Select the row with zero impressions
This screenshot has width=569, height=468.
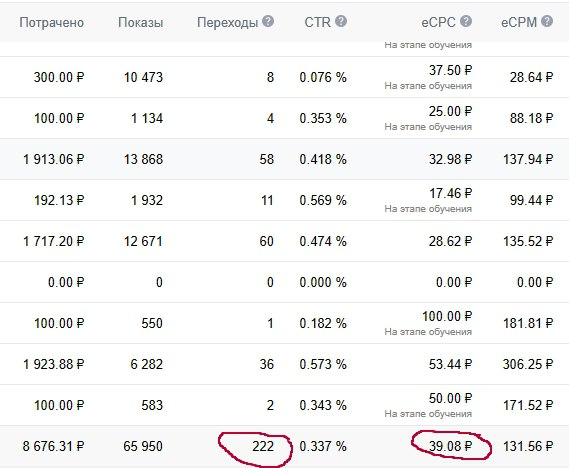click(284, 282)
